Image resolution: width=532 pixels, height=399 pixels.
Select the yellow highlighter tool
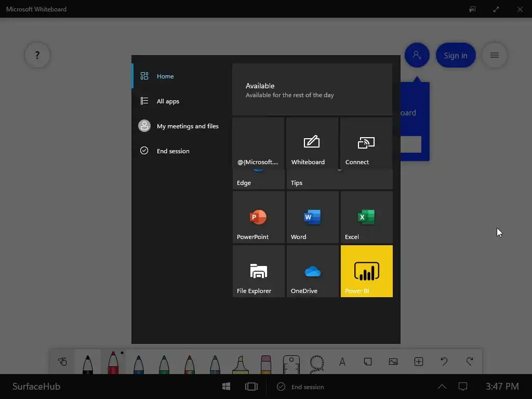[241, 364]
